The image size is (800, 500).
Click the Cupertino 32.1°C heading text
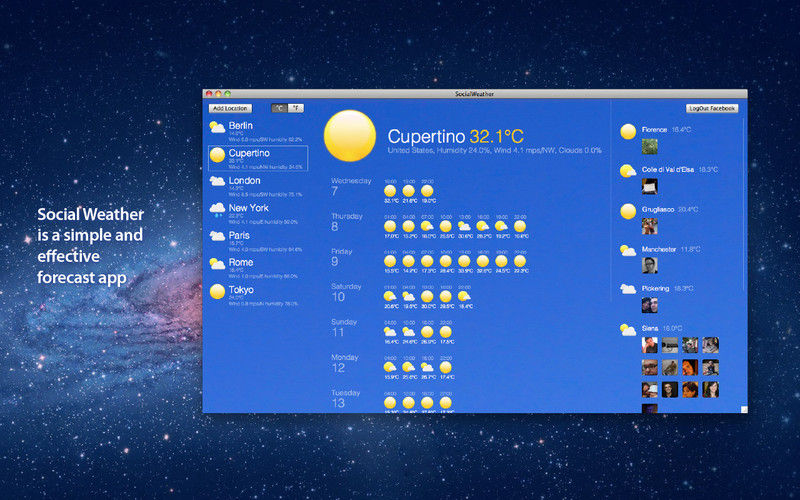[x=455, y=136]
